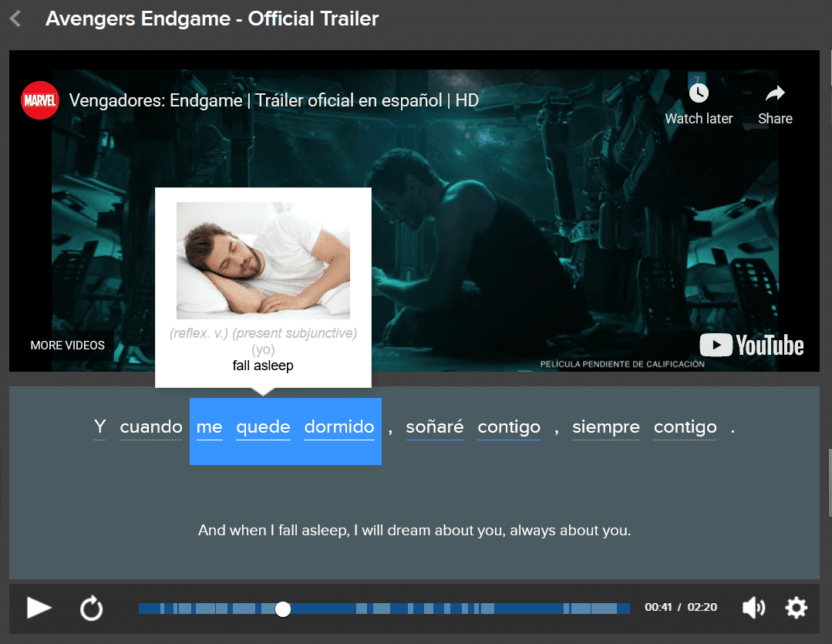832x644 pixels.
Task: Select the word 'soñaré' in the subtitle
Action: (x=435, y=427)
